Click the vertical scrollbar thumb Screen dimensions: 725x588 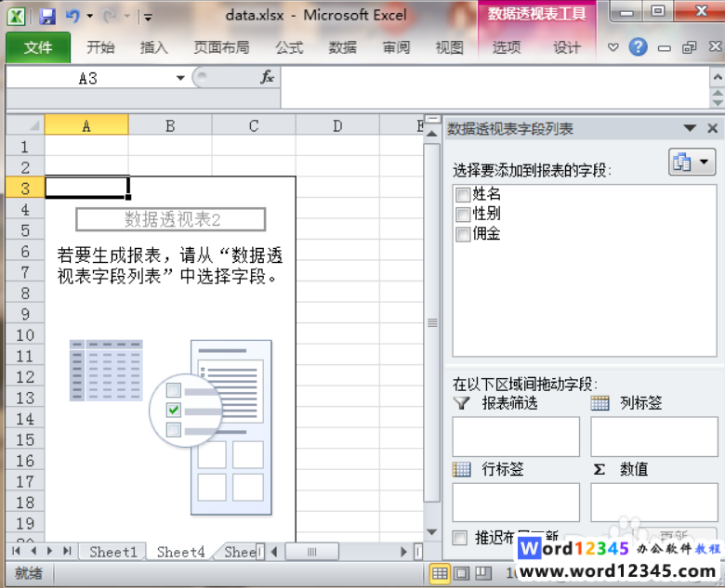point(432,322)
